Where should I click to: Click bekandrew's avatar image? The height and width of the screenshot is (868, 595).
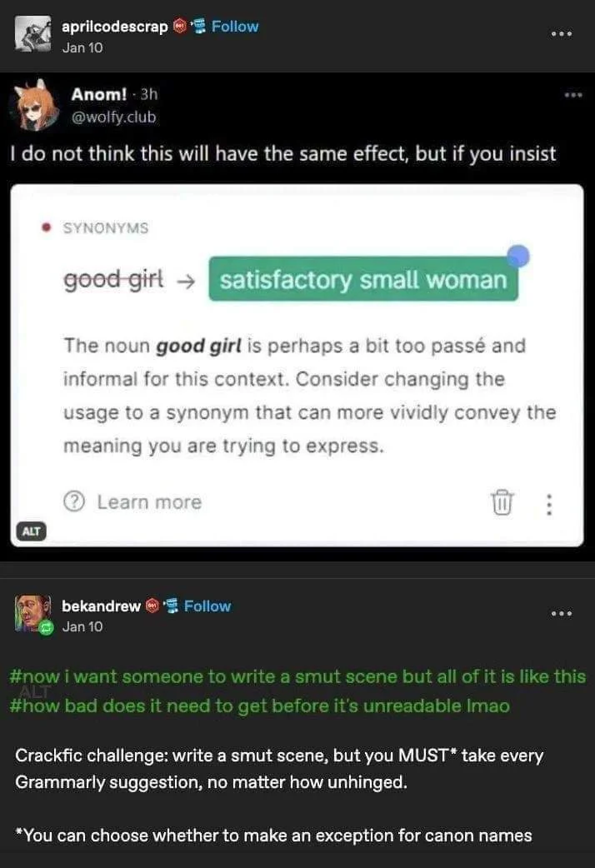(x=33, y=613)
